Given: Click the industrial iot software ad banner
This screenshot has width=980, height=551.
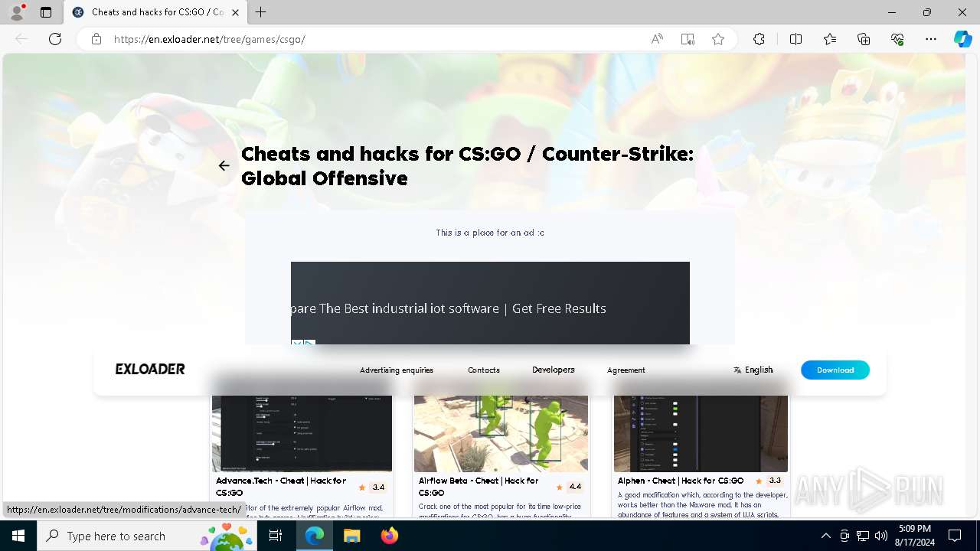Looking at the screenshot, I should point(490,303).
